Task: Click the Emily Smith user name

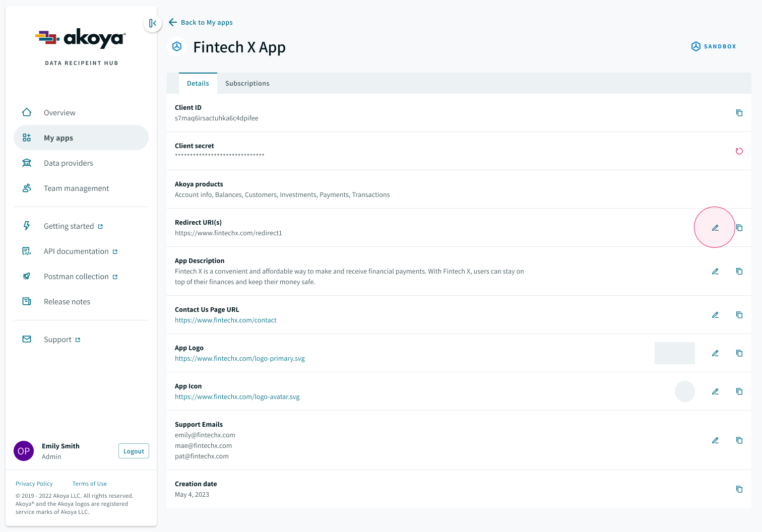Action: pos(60,446)
